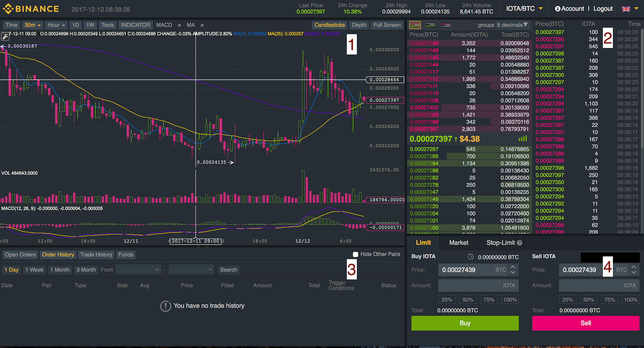This screenshot has height=348, width=644.
Task: Show combined buy and sell order book
Action: [415, 25]
